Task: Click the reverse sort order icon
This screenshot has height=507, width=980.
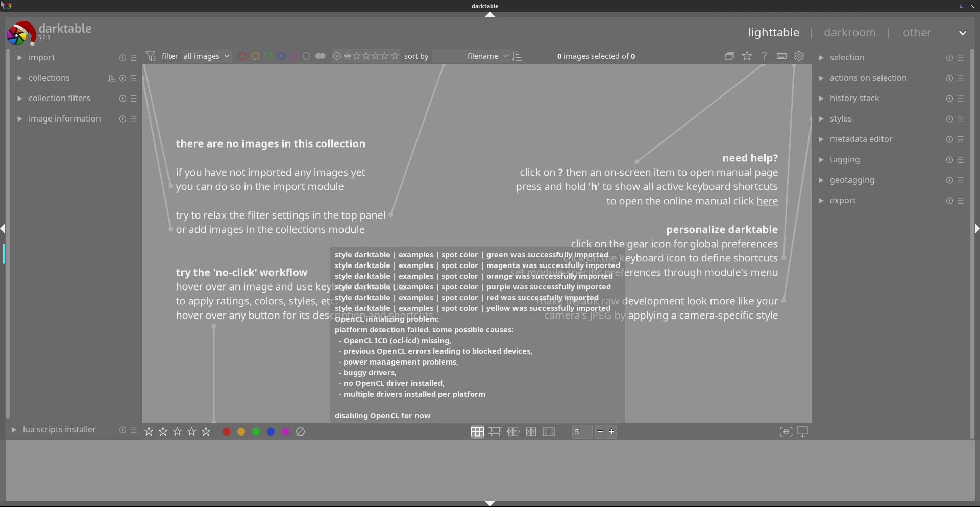Action: (x=517, y=56)
